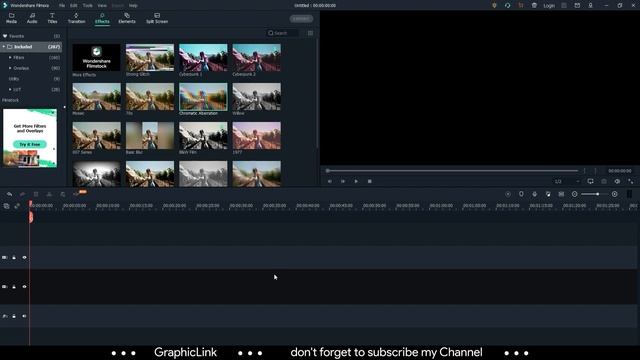This screenshot has height=360, width=640.
Task: Select the Chromatic Aberration effect
Action: pos(203,97)
